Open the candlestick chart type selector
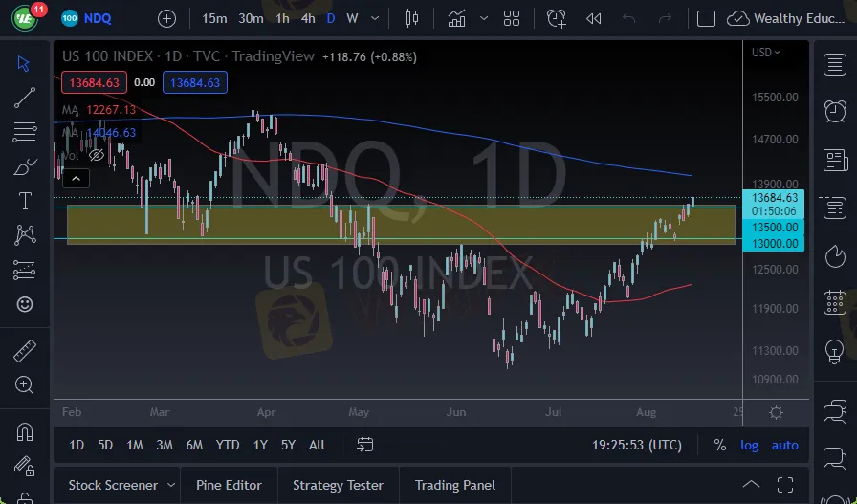The image size is (857, 504). click(411, 18)
